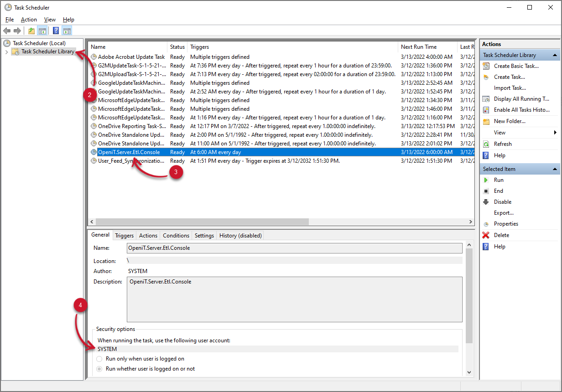Select Run only when user is logged on
The height and width of the screenshot is (392, 562).
coord(99,359)
